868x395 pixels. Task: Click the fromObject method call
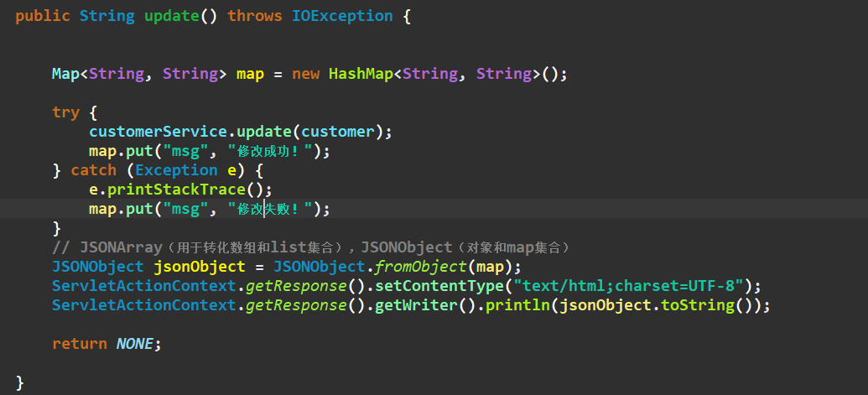coord(421,267)
